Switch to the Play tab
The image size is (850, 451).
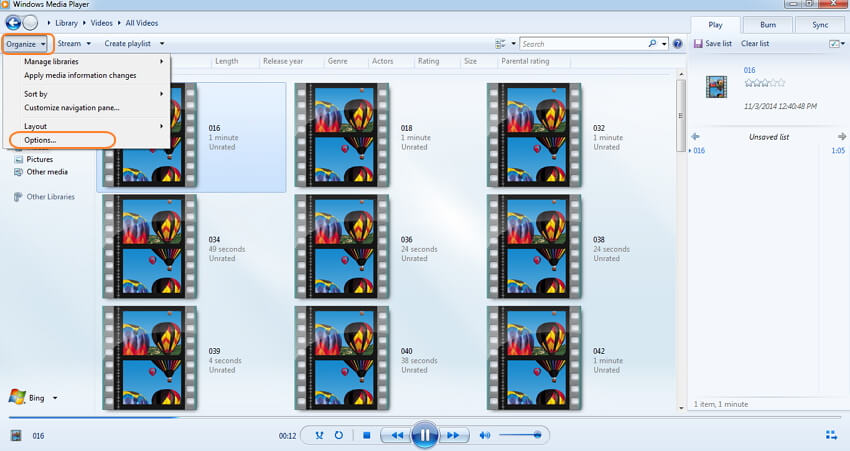[715, 25]
